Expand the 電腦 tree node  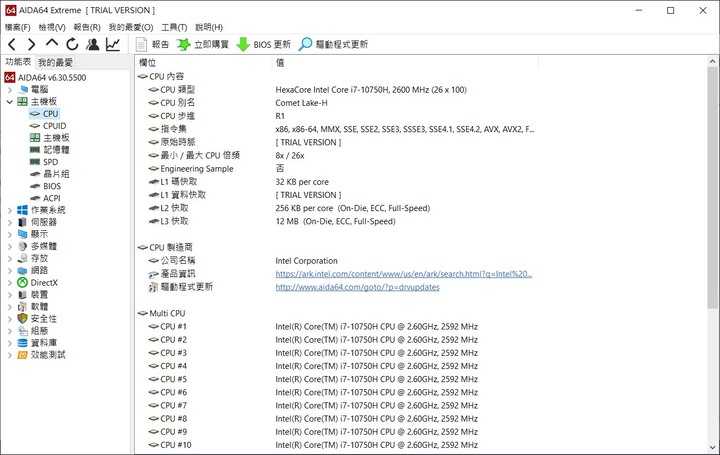click(x=10, y=90)
